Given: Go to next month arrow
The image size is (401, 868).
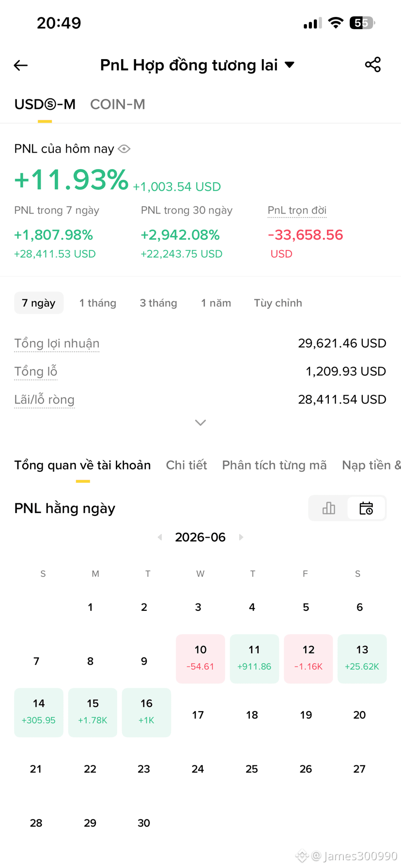Looking at the screenshot, I should pyautogui.click(x=241, y=537).
